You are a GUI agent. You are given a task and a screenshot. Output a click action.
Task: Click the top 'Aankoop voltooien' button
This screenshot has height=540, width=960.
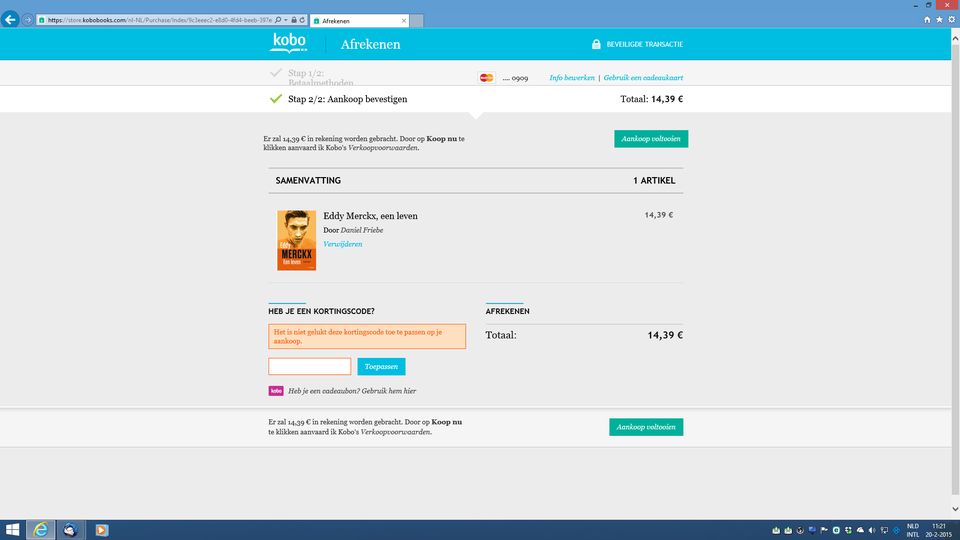pos(651,139)
